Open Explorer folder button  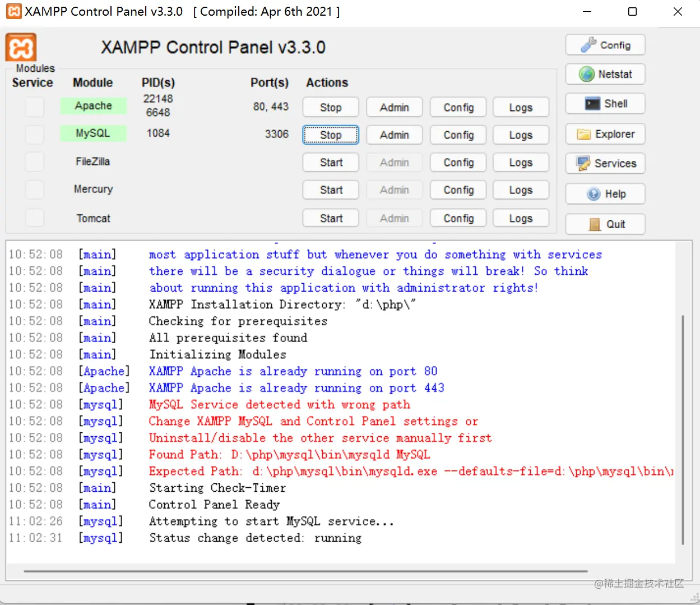[605, 134]
